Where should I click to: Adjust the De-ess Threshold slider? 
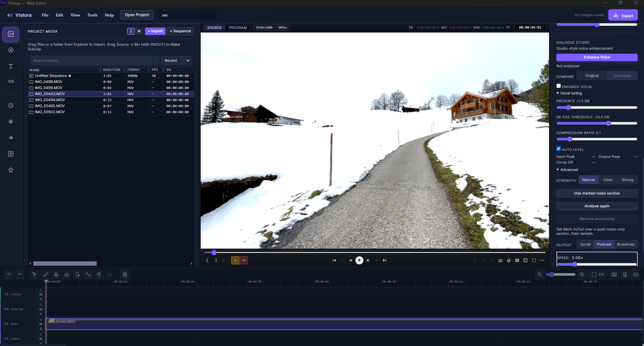pyautogui.click(x=597, y=124)
